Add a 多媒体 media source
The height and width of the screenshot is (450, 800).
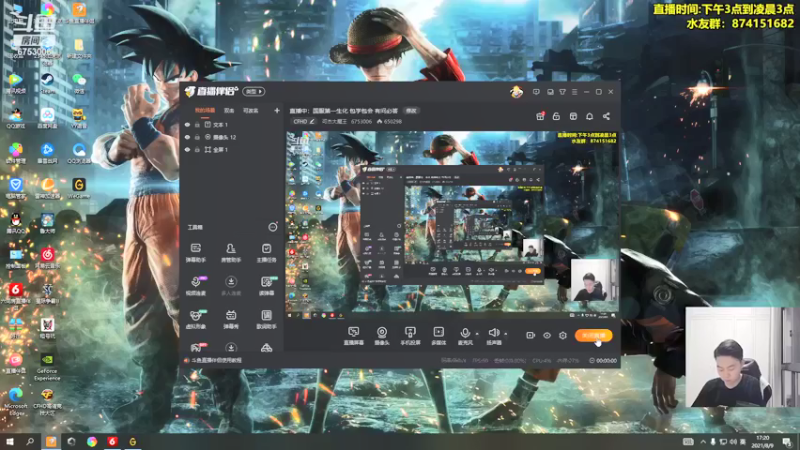tap(438, 336)
